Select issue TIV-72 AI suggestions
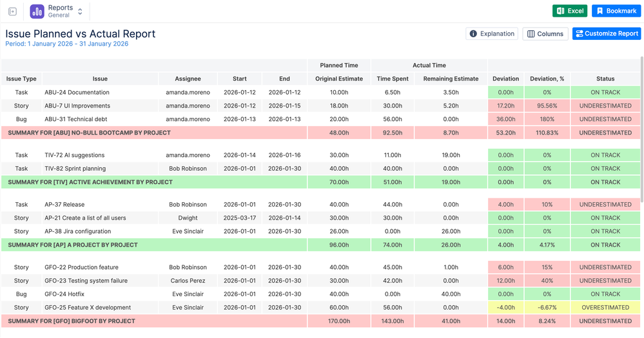The width and height of the screenshot is (644, 338). (74, 155)
